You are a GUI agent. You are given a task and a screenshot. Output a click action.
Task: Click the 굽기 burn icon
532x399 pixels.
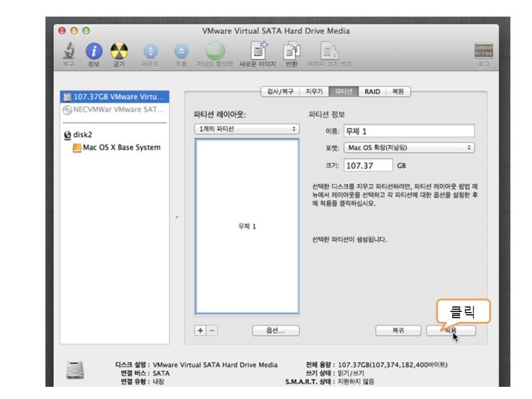point(118,51)
